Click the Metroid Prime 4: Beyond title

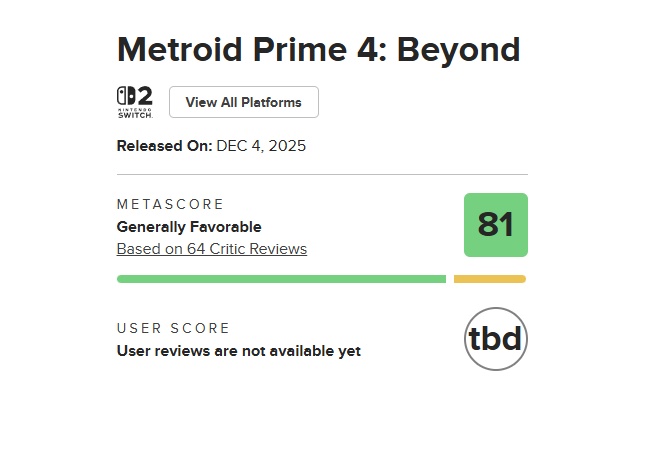319,50
